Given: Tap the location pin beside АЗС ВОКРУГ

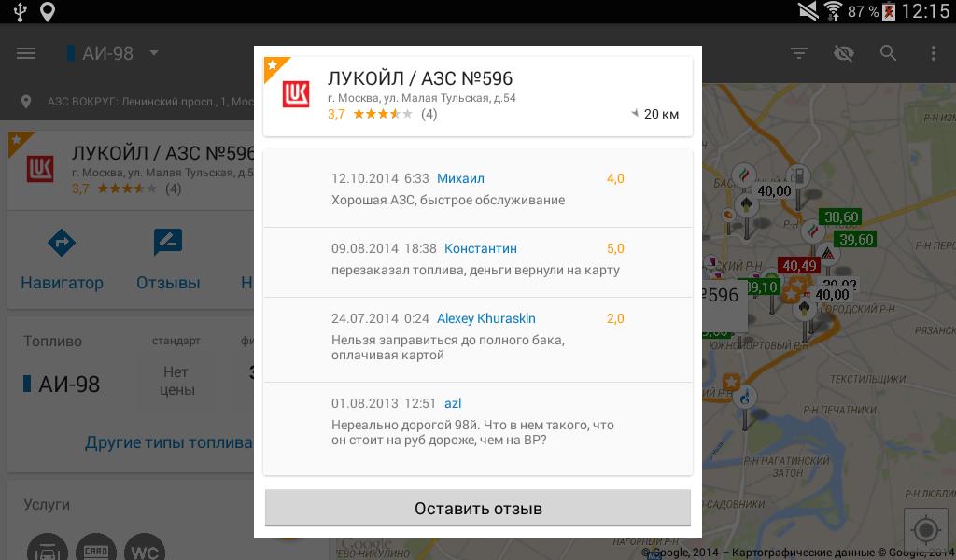Looking at the screenshot, I should (25, 102).
